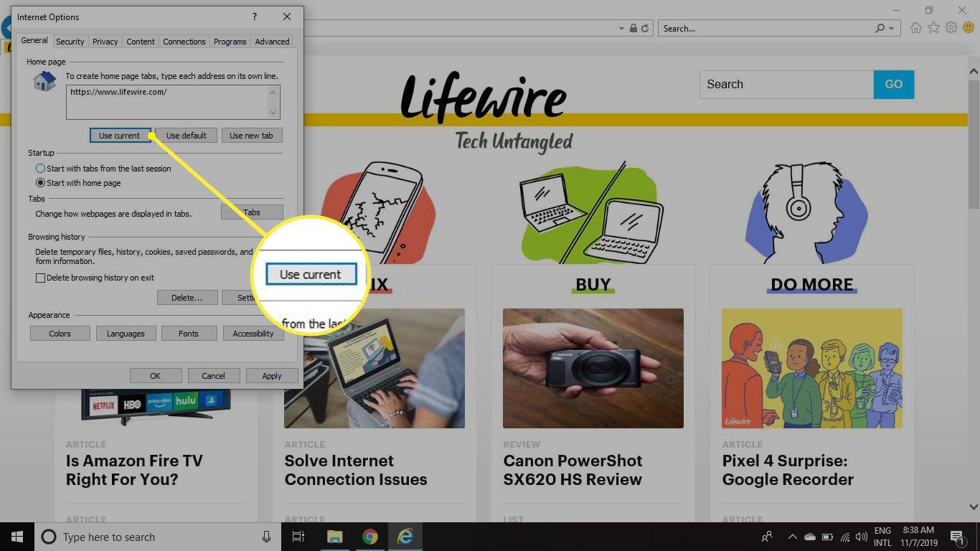Open the Canon camera thumbnail image
Image resolution: width=980 pixels, height=551 pixels.
(x=593, y=368)
